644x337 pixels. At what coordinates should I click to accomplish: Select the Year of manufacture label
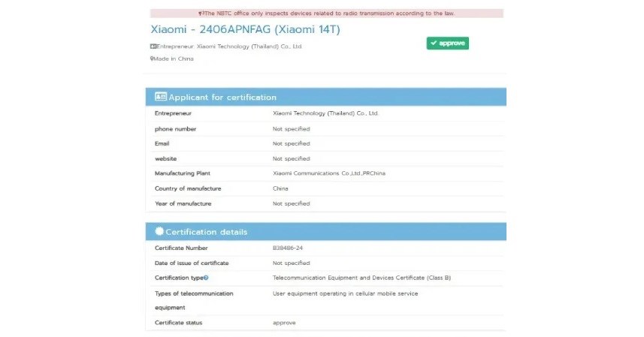coord(183,203)
